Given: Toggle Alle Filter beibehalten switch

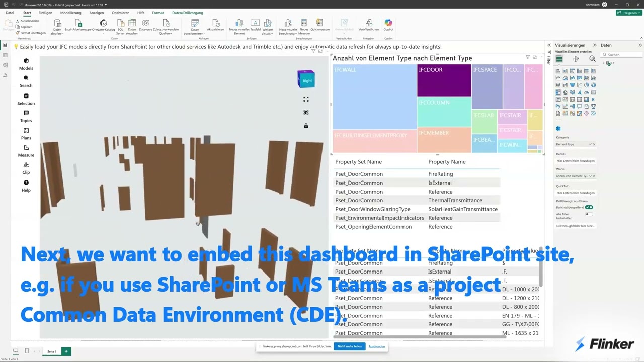Looking at the screenshot, I should tap(589, 214).
